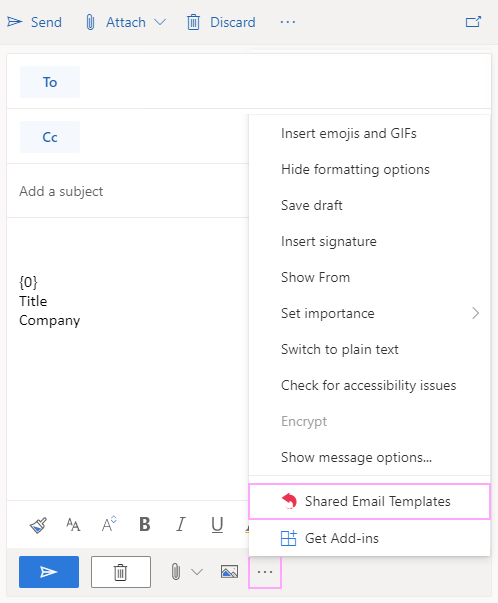Image resolution: width=498 pixels, height=603 pixels.
Task: Click Get Add-ins in the menu
Action: pos(370,538)
